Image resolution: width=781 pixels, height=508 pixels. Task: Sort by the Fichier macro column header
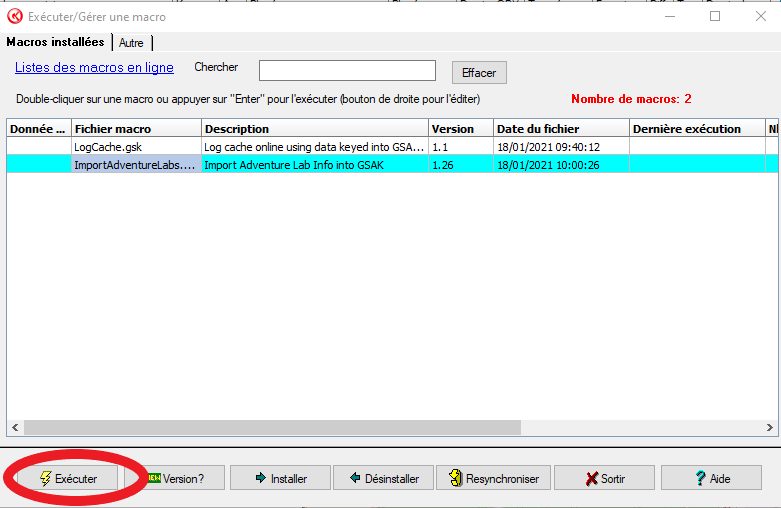[135, 129]
